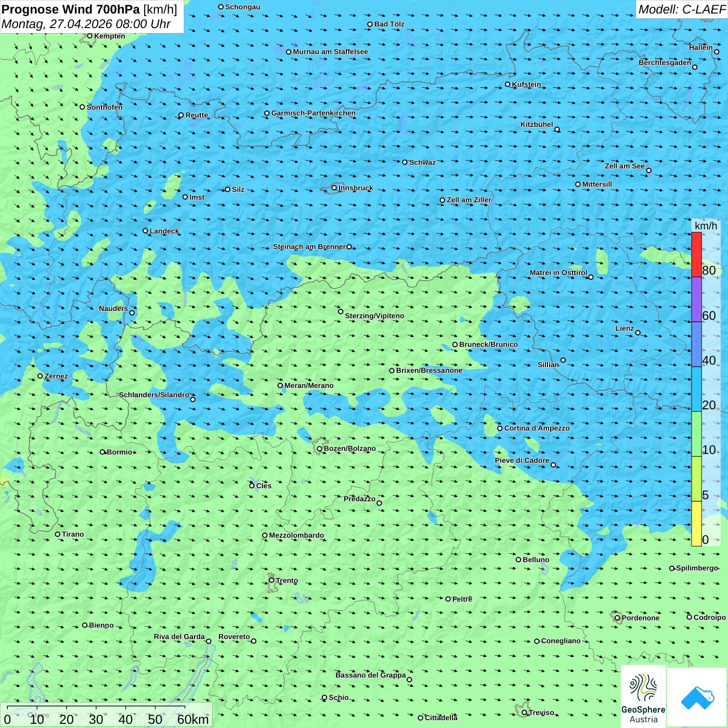
Task: Click the Spilimbergo town marker
Action: pyautogui.click(x=672, y=568)
